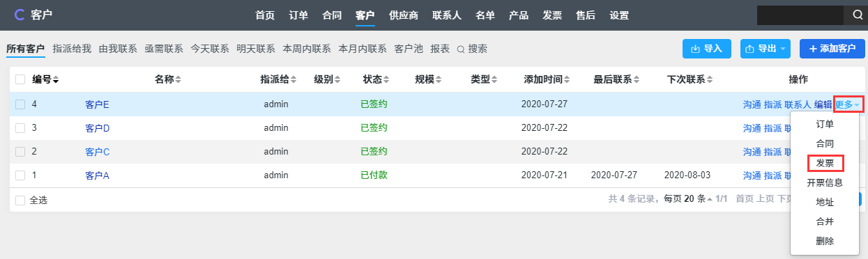The width and height of the screenshot is (868, 259).
Task: Open the 客户A name link
Action: 97,175
